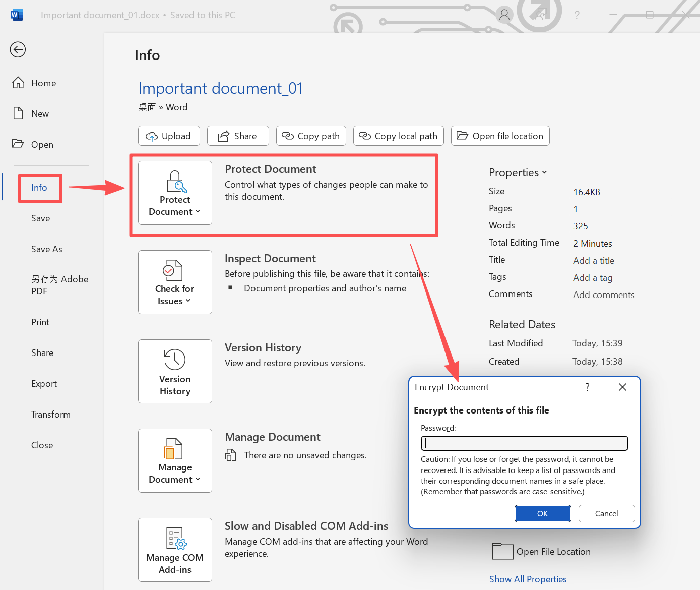Close the Encrypt Document dialog
The height and width of the screenshot is (590, 700).
pyautogui.click(x=622, y=387)
